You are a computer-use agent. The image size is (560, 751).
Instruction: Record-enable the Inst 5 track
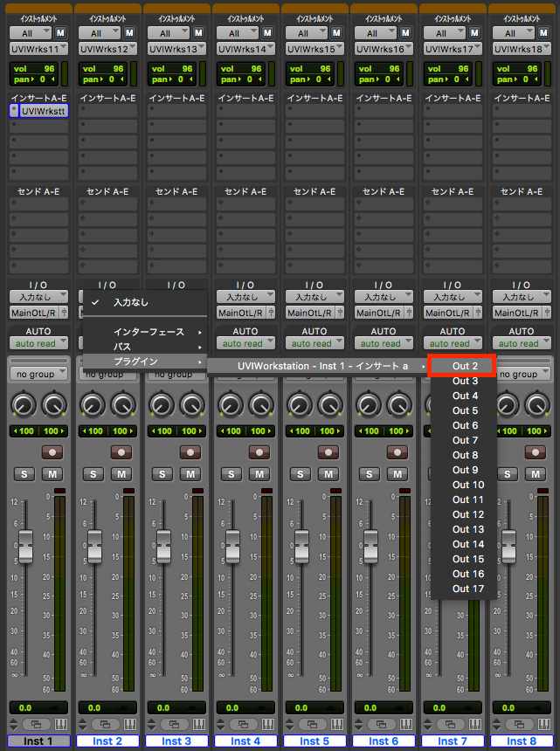pos(328,452)
